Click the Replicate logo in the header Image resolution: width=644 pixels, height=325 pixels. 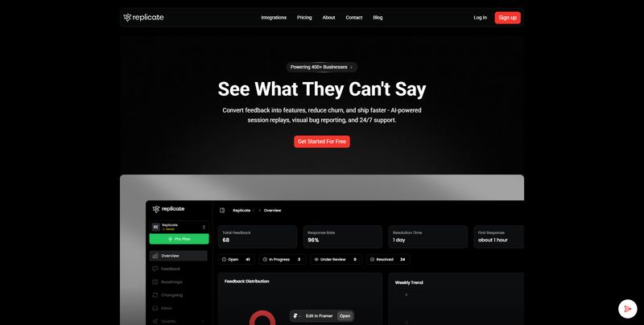pyautogui.click(x=143, y=18)
